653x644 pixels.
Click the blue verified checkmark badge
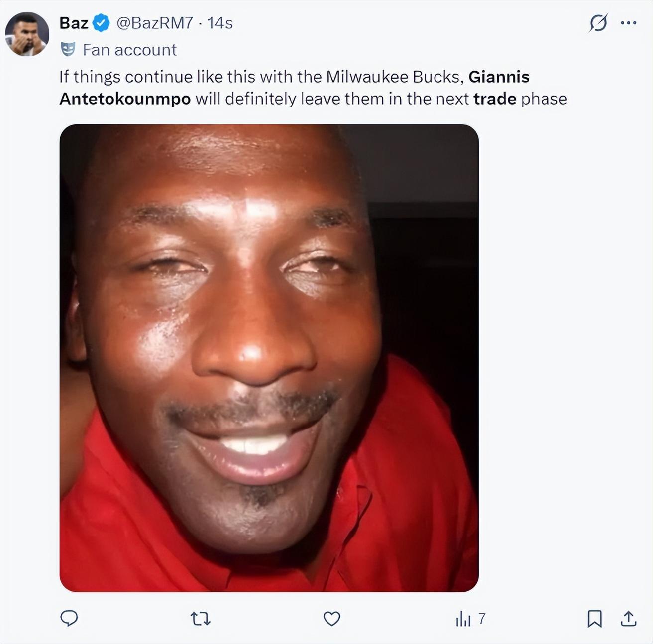coord(102,23)
